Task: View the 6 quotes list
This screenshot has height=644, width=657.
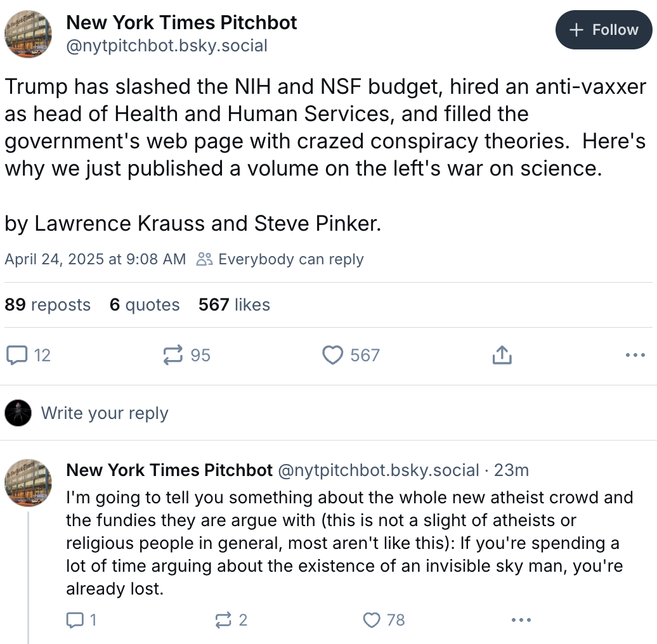Action: (145, 305)
